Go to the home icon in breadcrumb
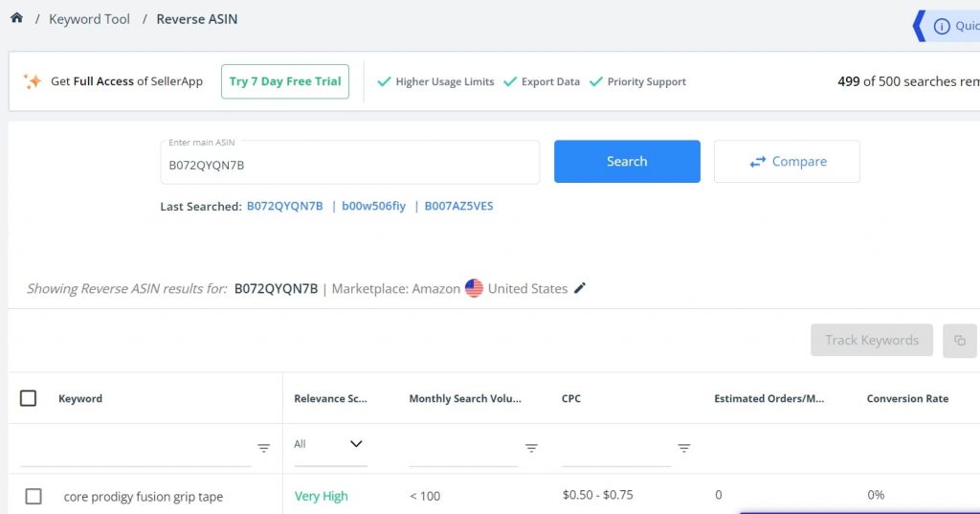980x514 pixels. [x=17, y=17]
